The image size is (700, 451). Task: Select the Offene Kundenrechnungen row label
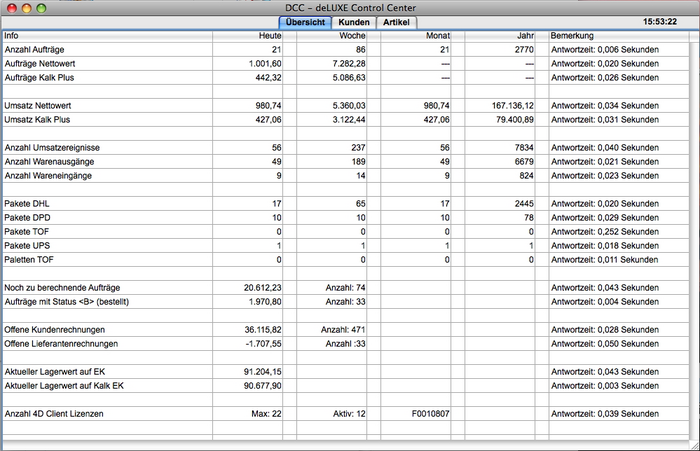(x=60, y=329)
